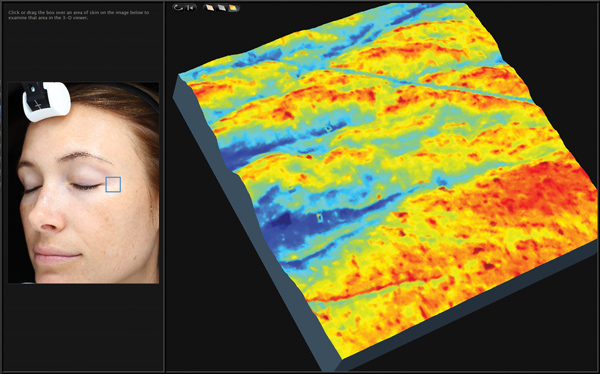This screenshot has width=600, height=374.
Task: Click the reset-to-start view icon
Action: point(190,7)
